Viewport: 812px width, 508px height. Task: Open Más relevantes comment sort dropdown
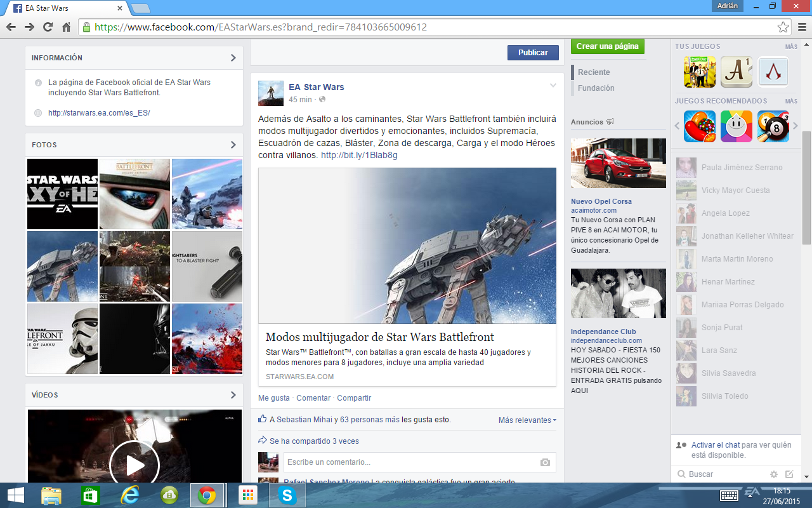(527, 420)
